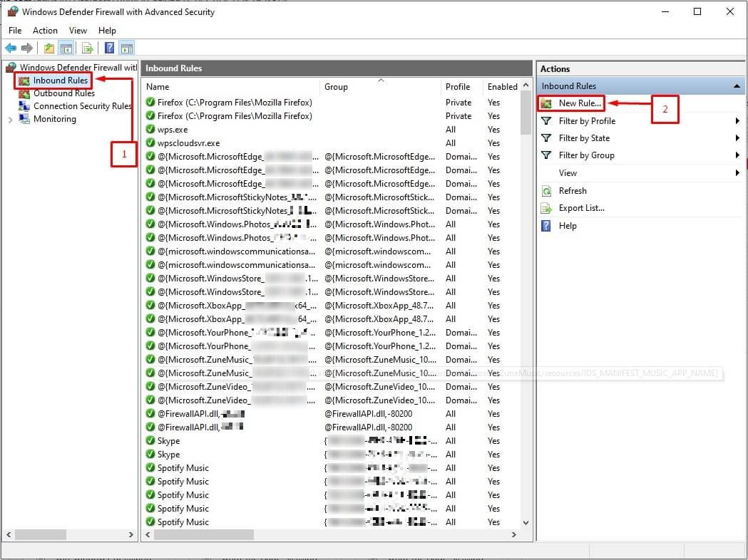The width and height of the screenshot is (748, 560).
Task: Click the rule list horizontal scrollbar left arrow
Action: [x=148, y=535]
